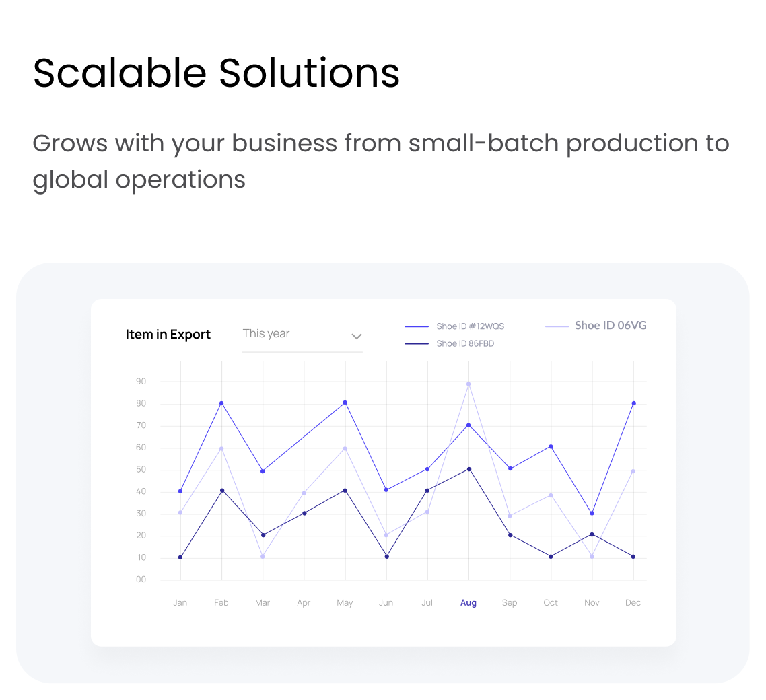Image resolution: width=766 pixels, height=700 pixels.
Task: Click the 'Item in Export' chart title
Action: click(168, 335)
